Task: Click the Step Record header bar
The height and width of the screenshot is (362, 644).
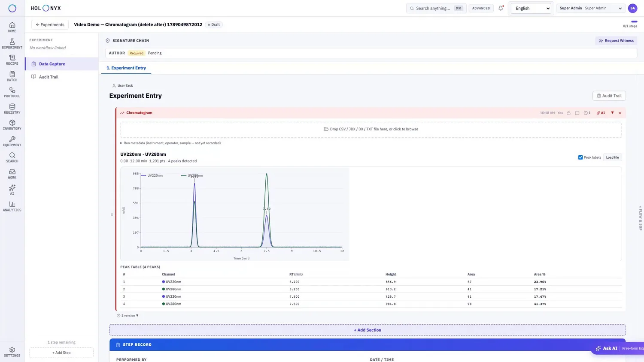Action: pyautogui.click(x=368, y=345)
